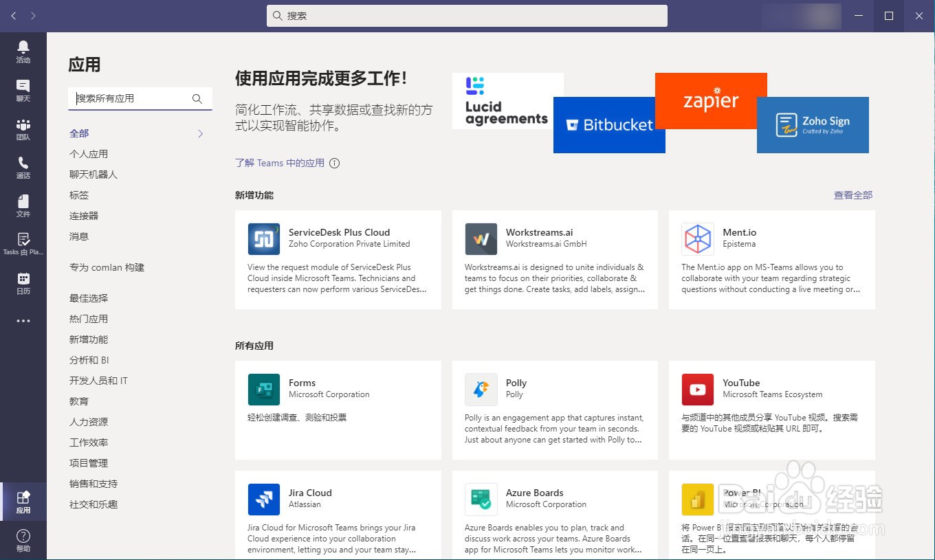Select 社交和乐趣 category
The image size is (935, 560).
click(93, 504)
